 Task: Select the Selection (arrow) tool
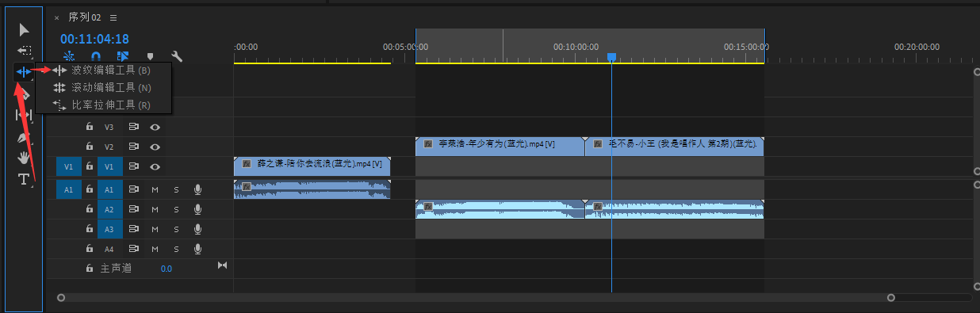(25, 30)
